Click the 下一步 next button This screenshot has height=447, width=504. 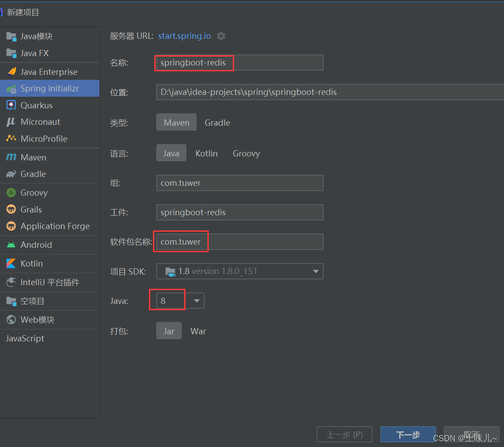[408, 435]
